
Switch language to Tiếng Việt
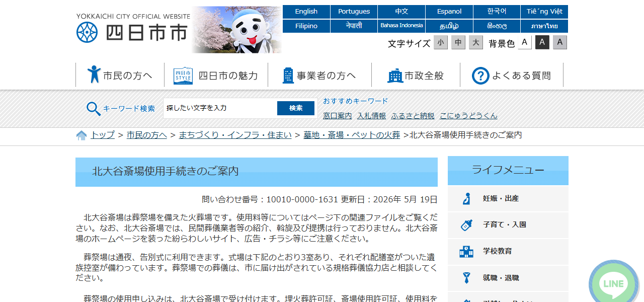[x=544, y=12]
